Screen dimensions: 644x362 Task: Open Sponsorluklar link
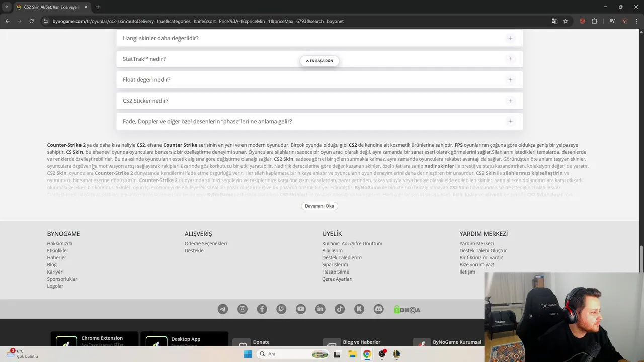pos(62,279)
